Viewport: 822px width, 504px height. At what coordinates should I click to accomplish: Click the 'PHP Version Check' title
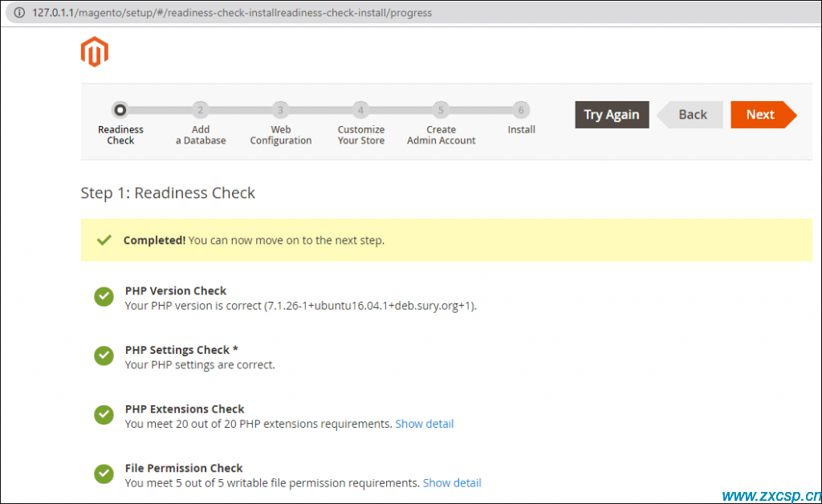click(176, 291)
